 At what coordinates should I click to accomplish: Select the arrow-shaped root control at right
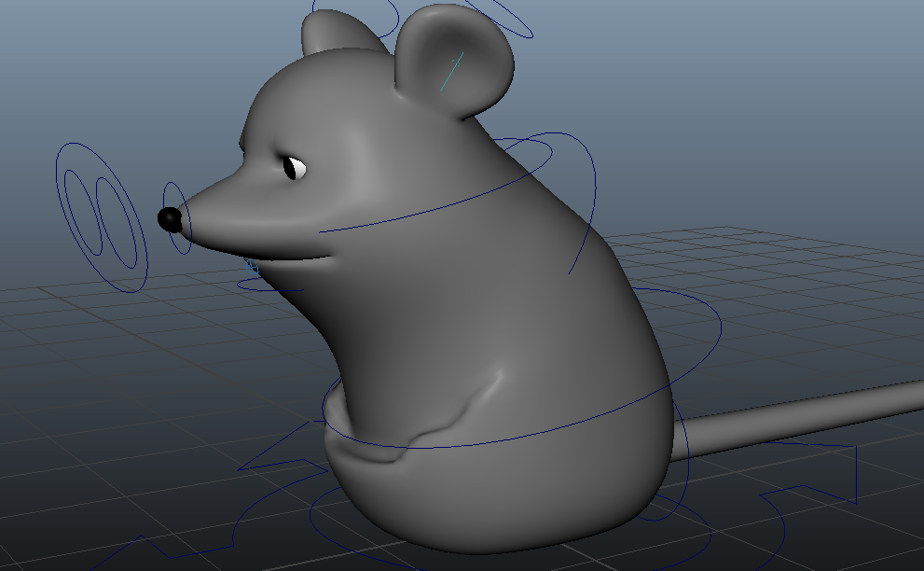[x=853, y=471]
